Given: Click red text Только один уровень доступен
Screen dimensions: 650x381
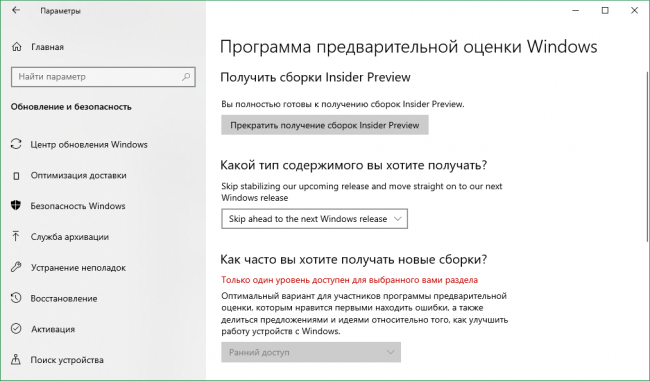Looking at the screenshot, I should [x=349, y=280].
